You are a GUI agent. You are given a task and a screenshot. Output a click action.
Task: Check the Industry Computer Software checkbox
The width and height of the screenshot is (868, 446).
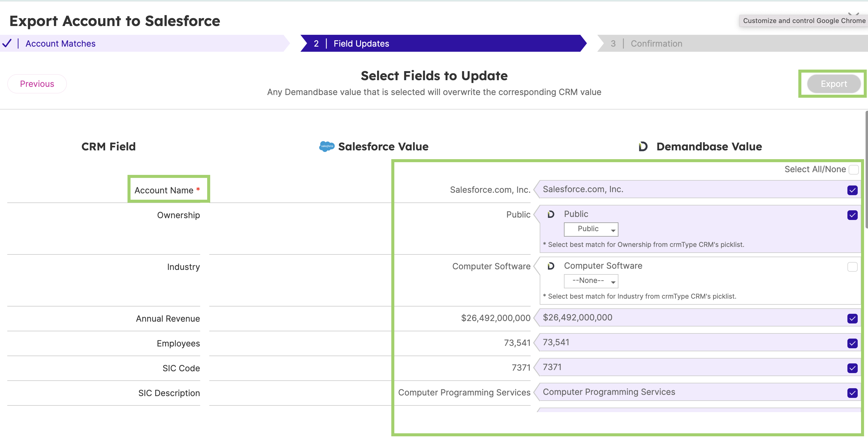tap(852, 267)
